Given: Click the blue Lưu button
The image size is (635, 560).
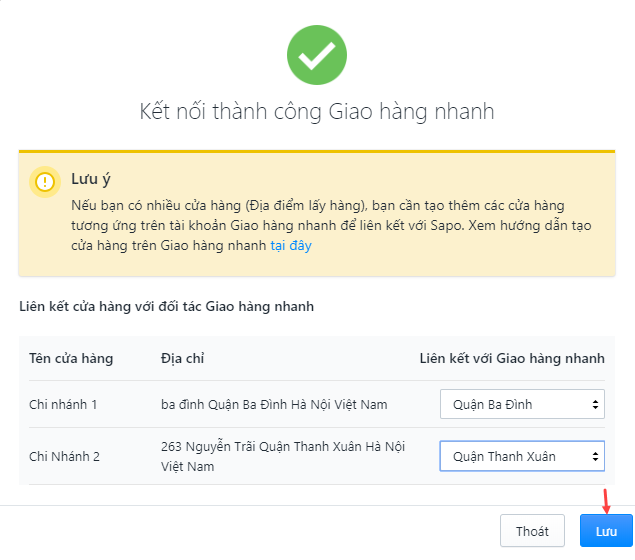Looking at the screenshot, I should click(606, 531).
